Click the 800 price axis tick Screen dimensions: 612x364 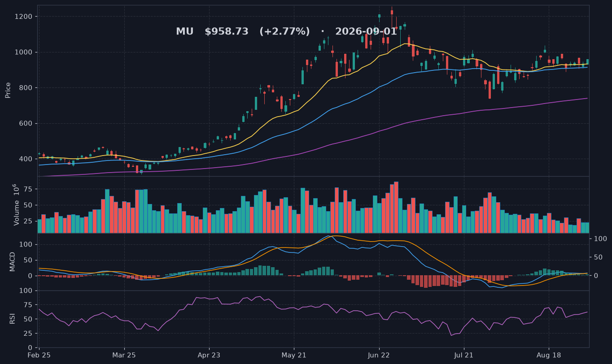[26, 88]
